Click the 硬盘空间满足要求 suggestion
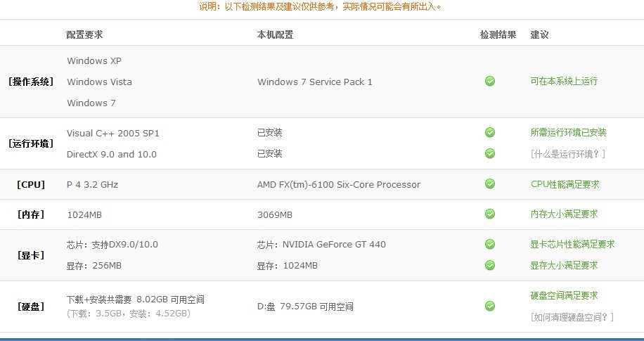644x341 pixels. pos(564,295)
